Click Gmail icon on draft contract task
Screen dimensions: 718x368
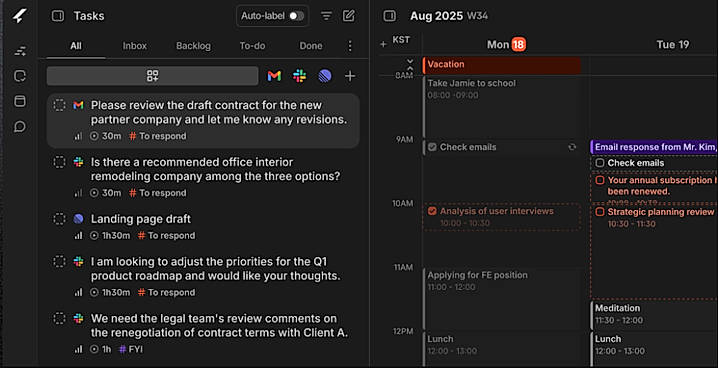coord(78,105)
